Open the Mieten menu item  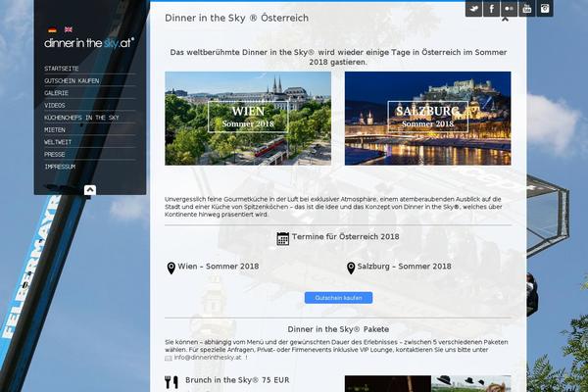coord(55,130)
